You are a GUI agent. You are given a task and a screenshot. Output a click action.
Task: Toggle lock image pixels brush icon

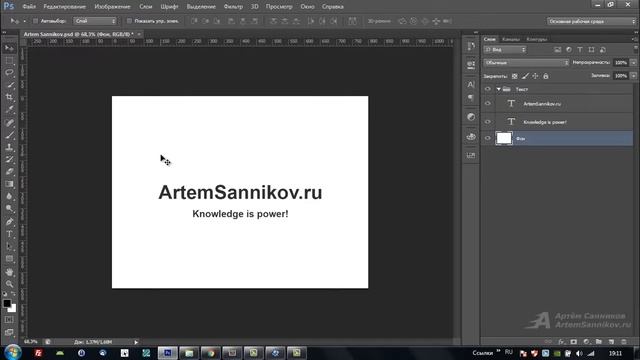[525, 76]
